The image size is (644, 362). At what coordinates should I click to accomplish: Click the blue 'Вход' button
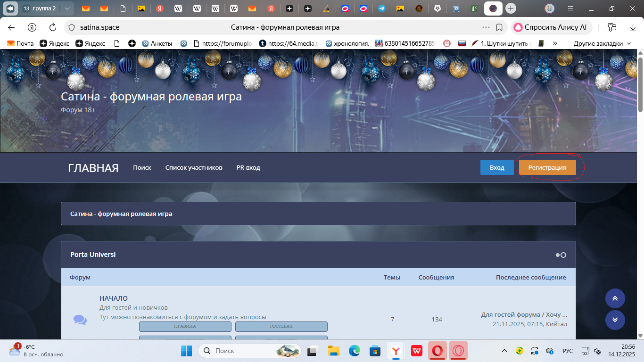coord(497,168)
